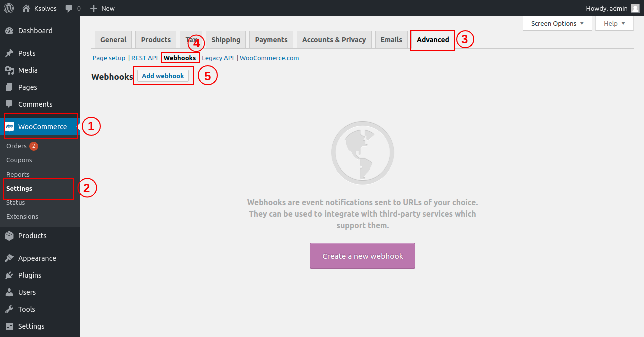Click the Dashboard icon in sidebar
This screenshot has width=644, height=337.
(9, 31)
